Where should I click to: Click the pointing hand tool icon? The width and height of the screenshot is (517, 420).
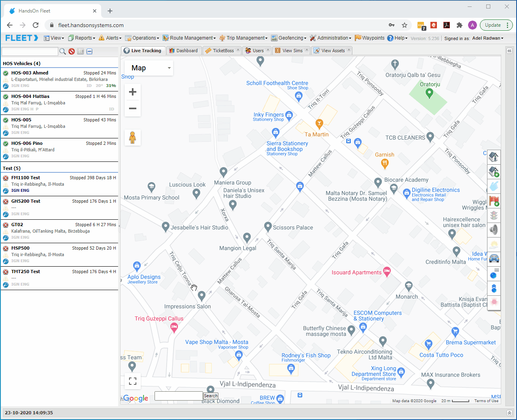[494, 186]
